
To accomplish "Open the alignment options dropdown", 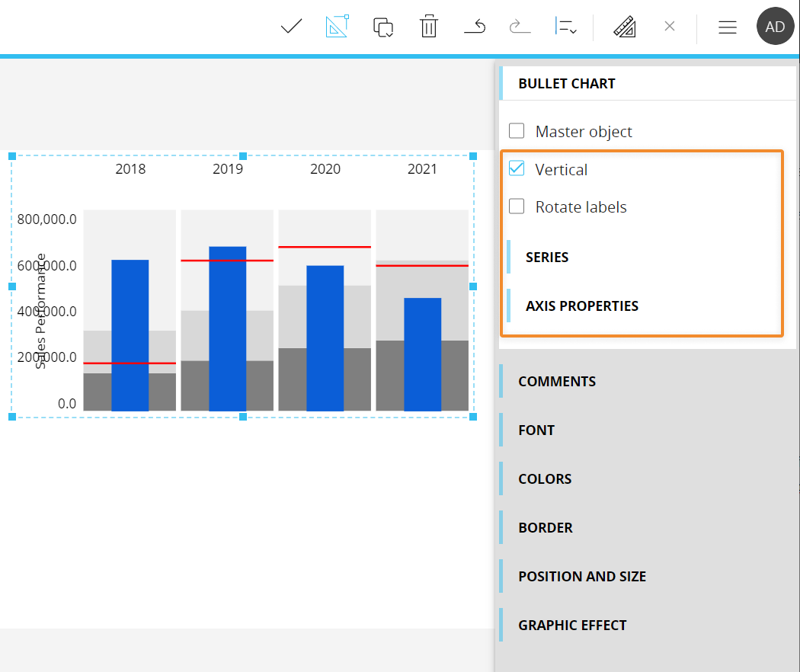I will 565,27.
